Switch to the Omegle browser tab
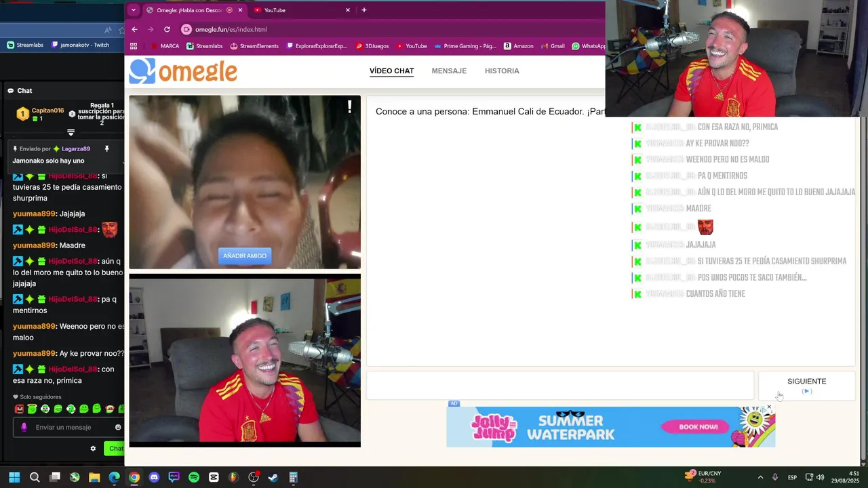 pos(194,10)
